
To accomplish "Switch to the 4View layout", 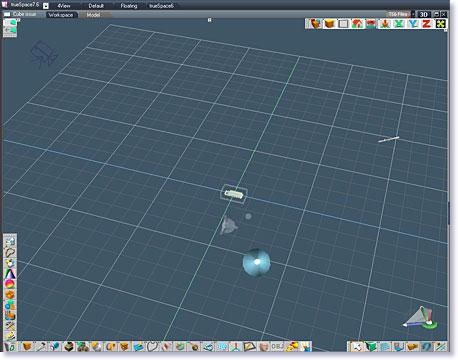I will [64, 6].
